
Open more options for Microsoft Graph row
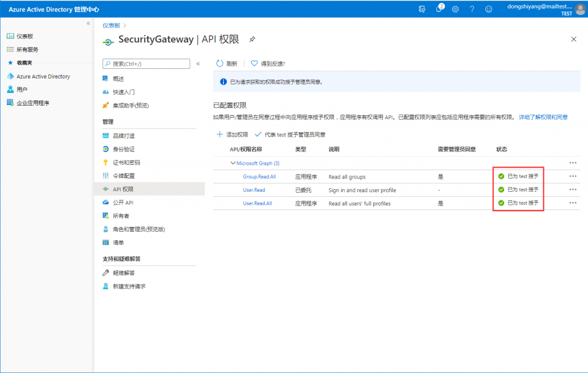572,163
